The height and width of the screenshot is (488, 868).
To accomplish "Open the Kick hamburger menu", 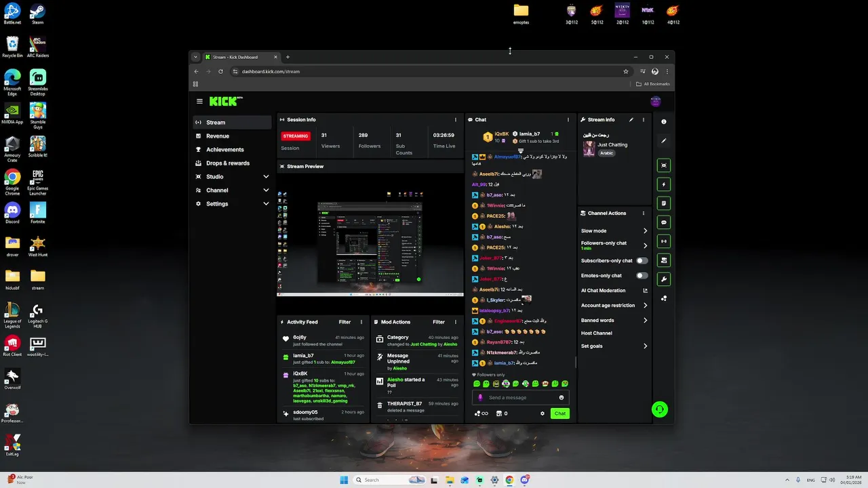I will (x=199, y=102).
